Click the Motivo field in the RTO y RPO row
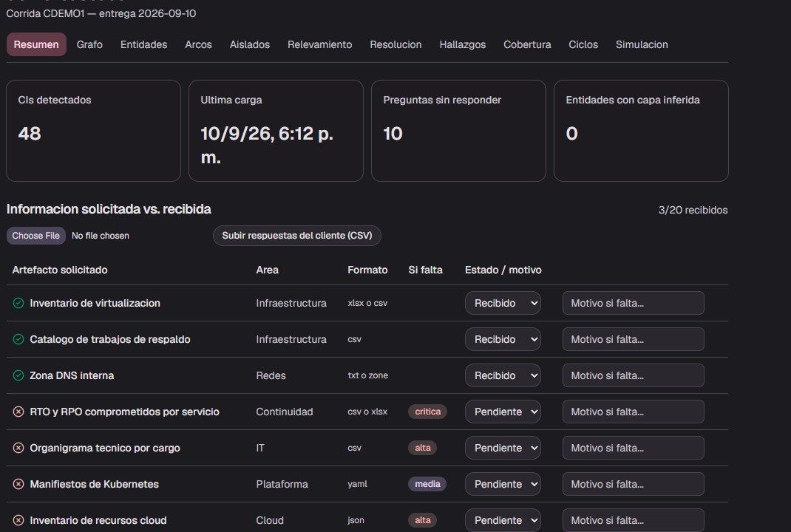The width and height of the screenshot is (791, 532). coord(633,412)
